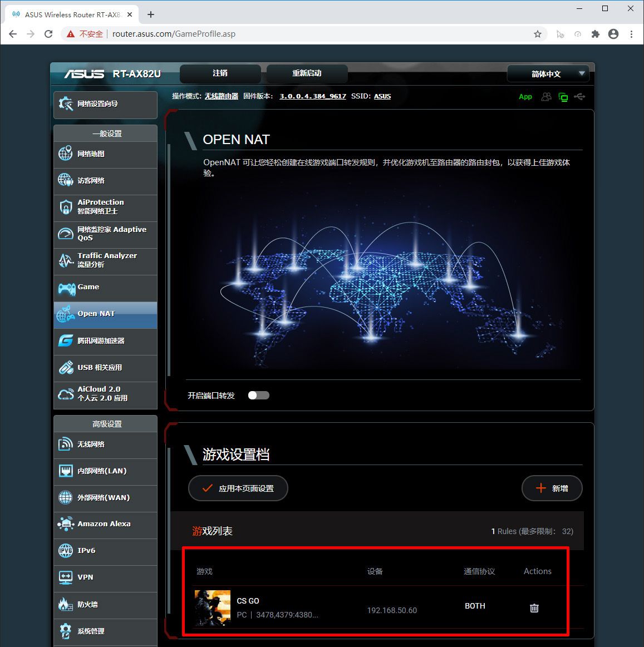The image size is (644, 647).
Task: Click the 应用本页面设置 apply button
Action: click(x=238, y=488)
